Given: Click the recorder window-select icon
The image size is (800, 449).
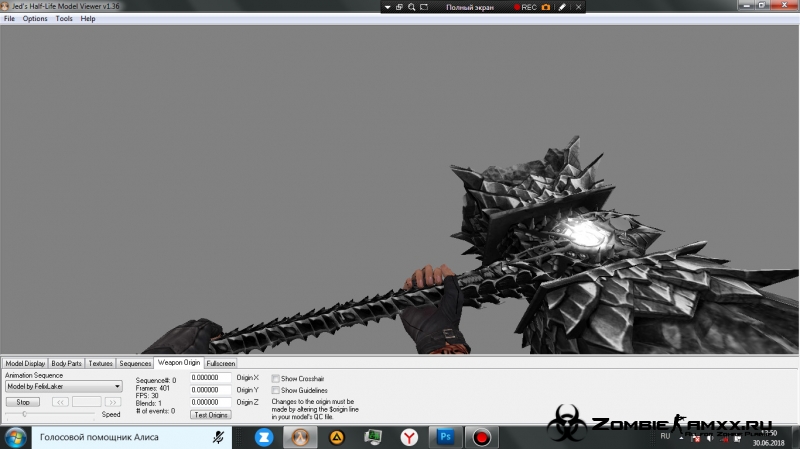Looking at the screenshot, I should click(x=399, y=7).
